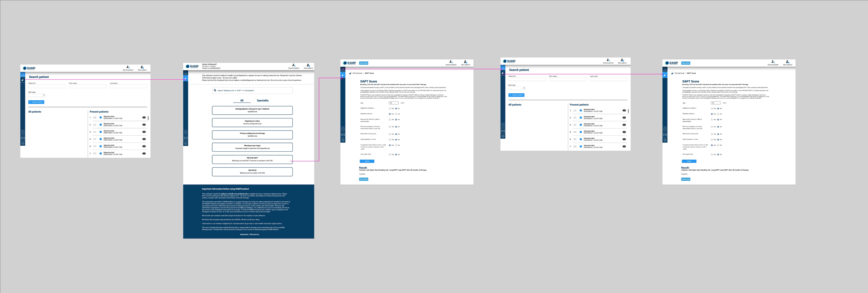Viewport: 868px width, 293px height.
Task: Open settings gear in Helene Schönewolf frame sidebar
Action: (186, 143)
